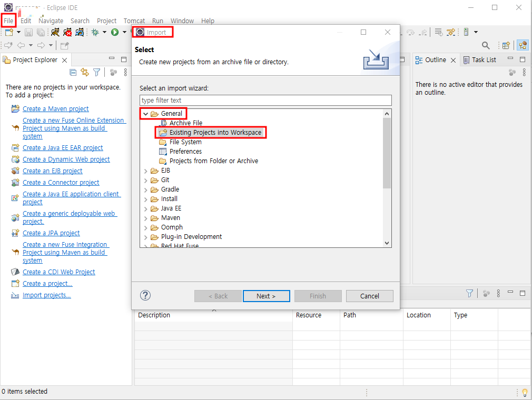
Task: Click the yellow Step Into style arrow icon
Action: [x=451, y=32]
